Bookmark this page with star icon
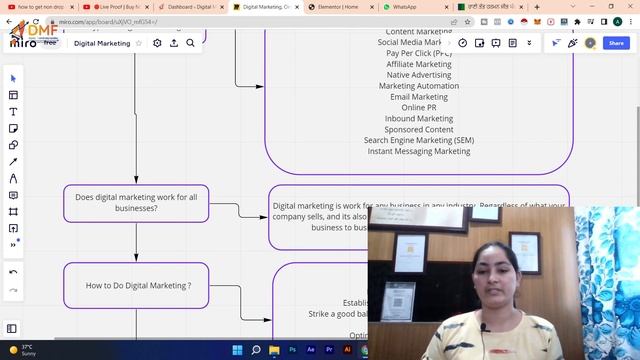The width and height of the screenshot is (640, 360). coord(467,22)
